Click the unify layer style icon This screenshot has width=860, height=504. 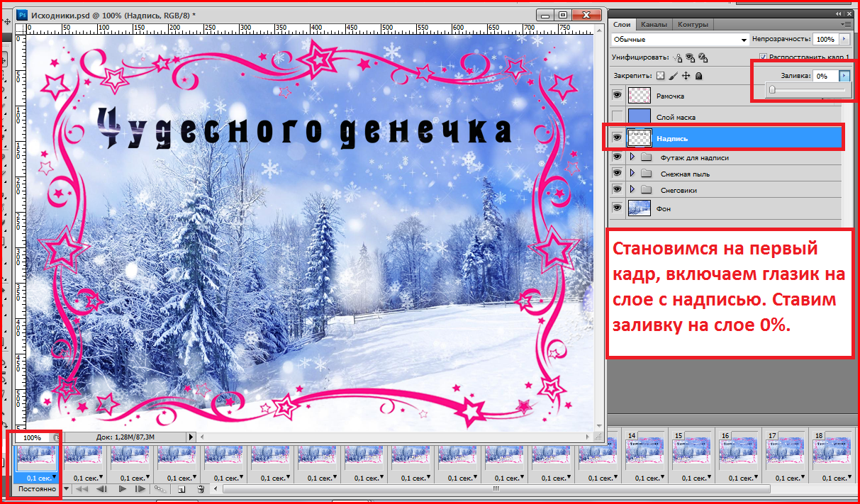point(703,57)
